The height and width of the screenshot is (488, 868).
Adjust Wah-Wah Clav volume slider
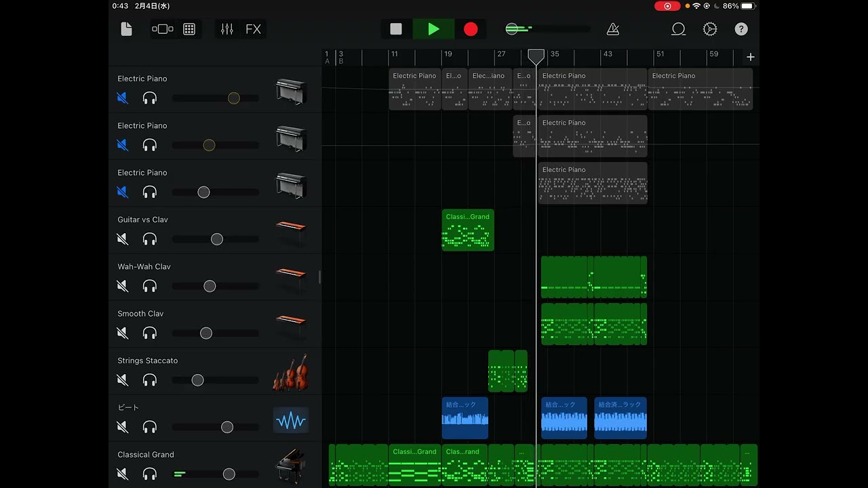coord(216,286)
